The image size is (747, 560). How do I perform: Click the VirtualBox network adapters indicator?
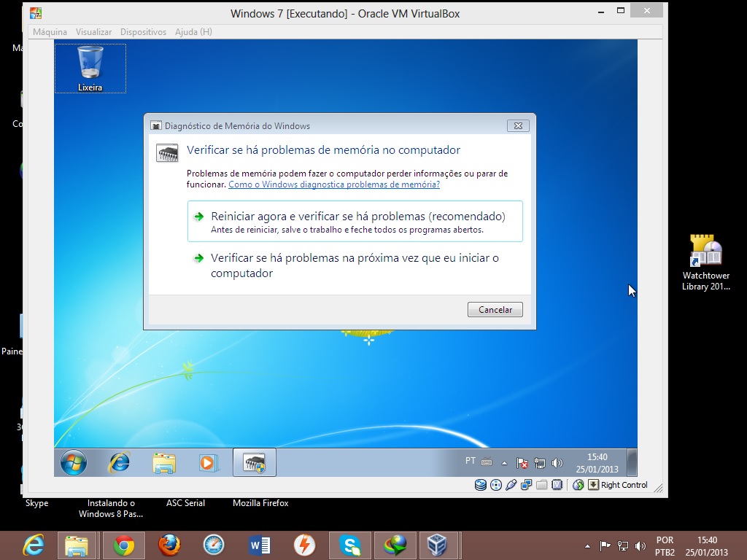527,485
